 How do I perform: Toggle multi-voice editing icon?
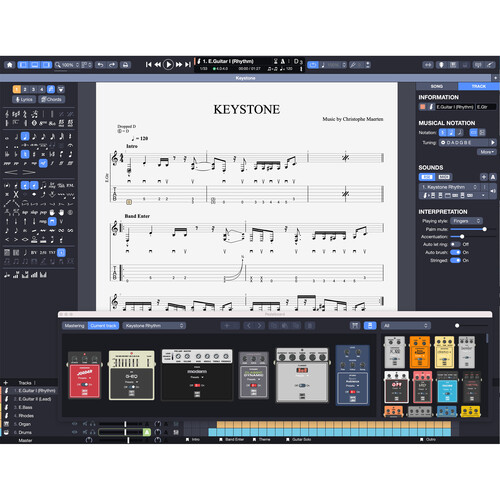click(x=51, y=89)
